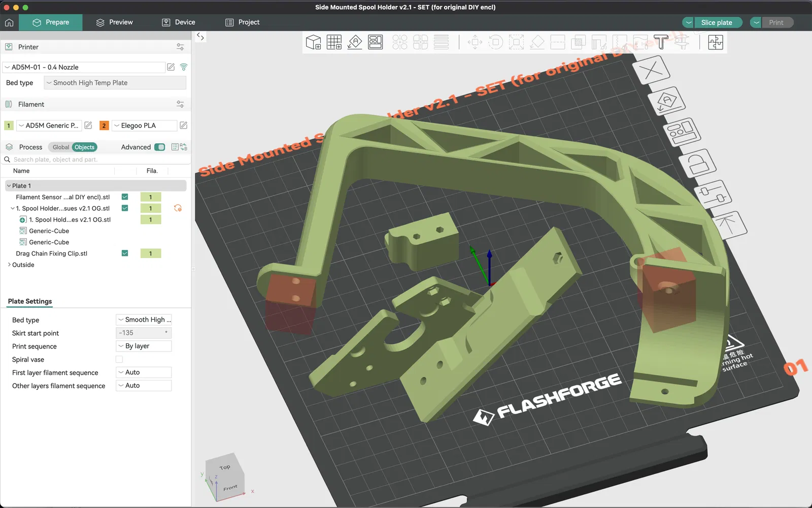Image resolution: width=812 pixels, height=508 pixels.
Task: Open the Assembly view puzzle icon
Action: click(716, 42)
